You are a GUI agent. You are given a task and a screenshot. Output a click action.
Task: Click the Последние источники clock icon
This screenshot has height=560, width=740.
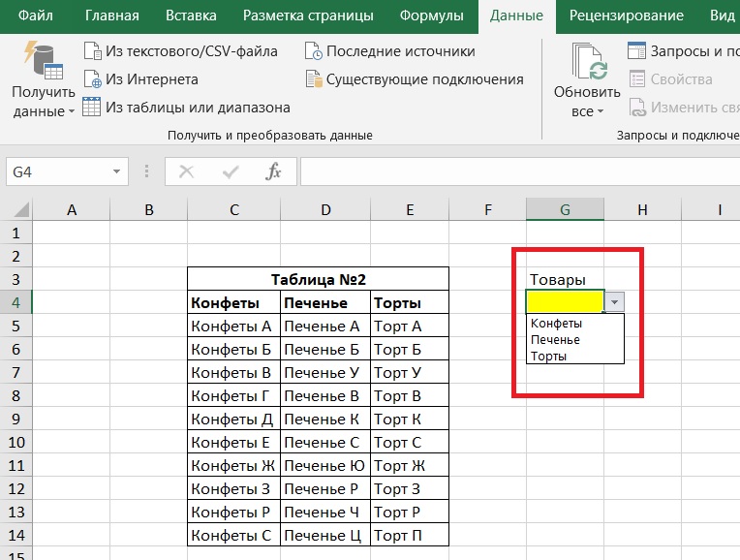click(x=314, y=51)
